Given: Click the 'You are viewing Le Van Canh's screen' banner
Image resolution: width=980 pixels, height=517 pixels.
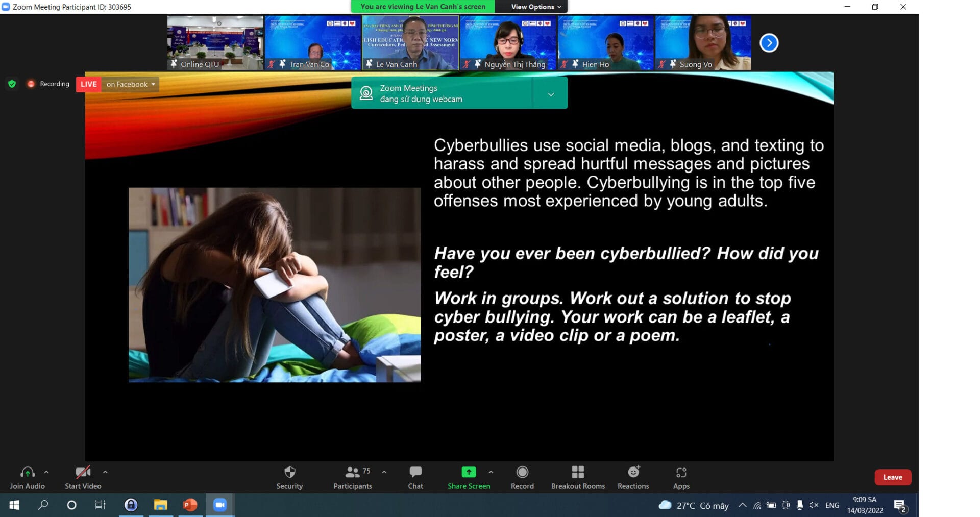Looking at the screenshot, I should [x=423, y=7].
